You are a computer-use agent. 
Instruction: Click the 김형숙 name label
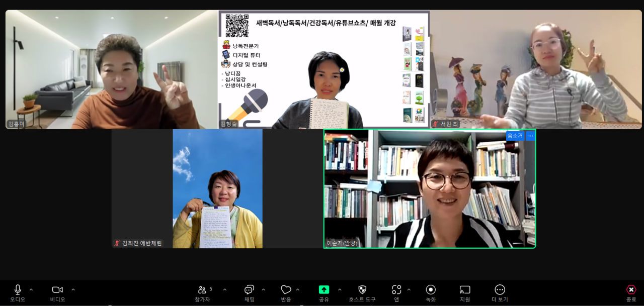click(228, 124)
